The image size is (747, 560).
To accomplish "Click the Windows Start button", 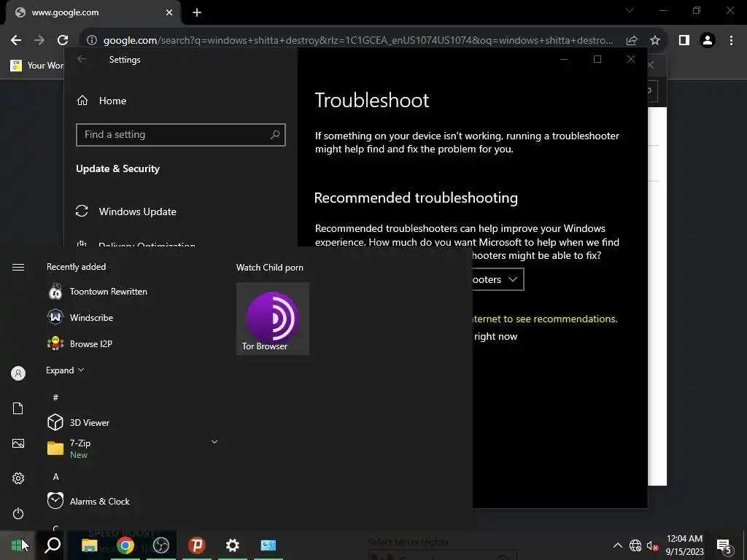I will tap(18, 545).
